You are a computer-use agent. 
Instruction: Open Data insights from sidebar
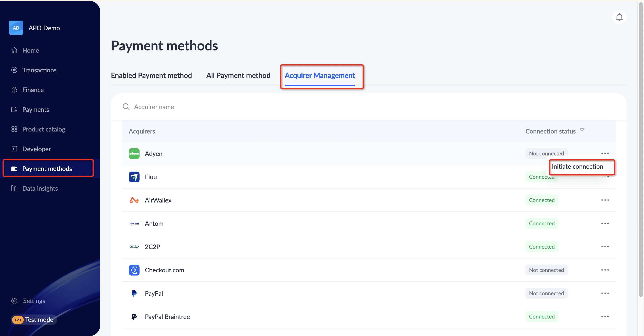[40, 188]
